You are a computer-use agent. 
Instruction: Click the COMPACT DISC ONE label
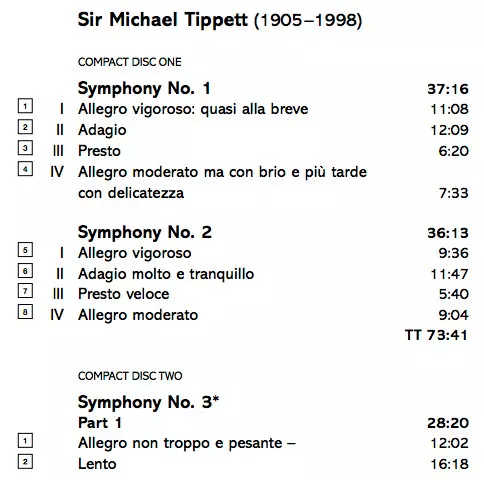pos(130,62)
